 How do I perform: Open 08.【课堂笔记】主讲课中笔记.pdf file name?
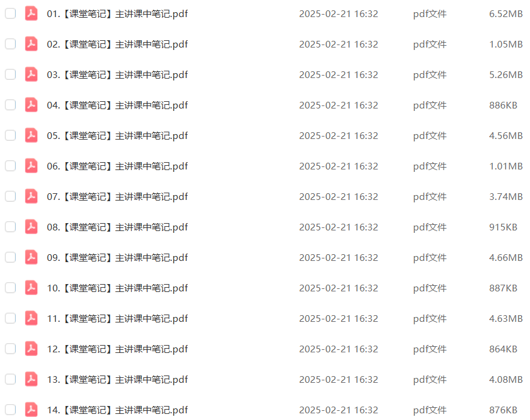118,227
